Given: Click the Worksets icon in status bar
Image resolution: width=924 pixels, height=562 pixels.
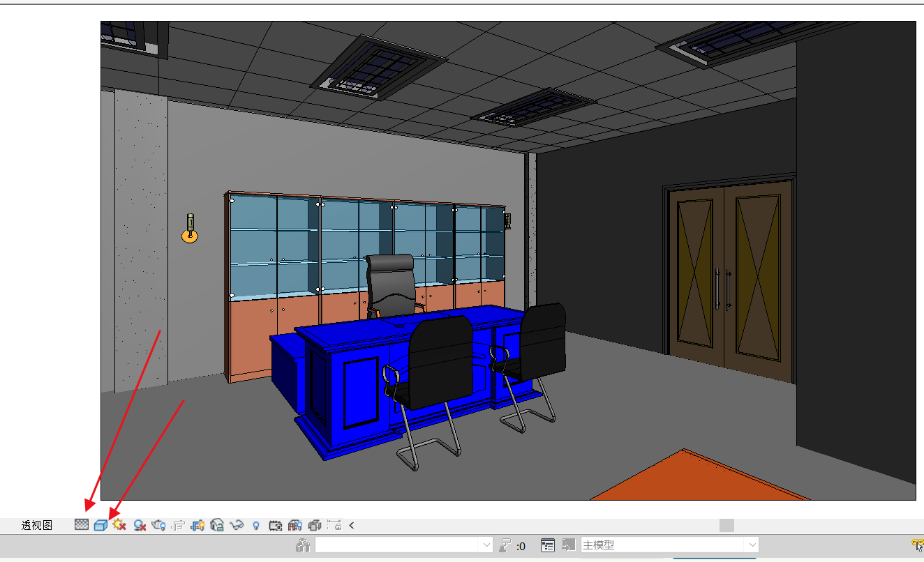Looking at the screenshot, I should (302, 545).
